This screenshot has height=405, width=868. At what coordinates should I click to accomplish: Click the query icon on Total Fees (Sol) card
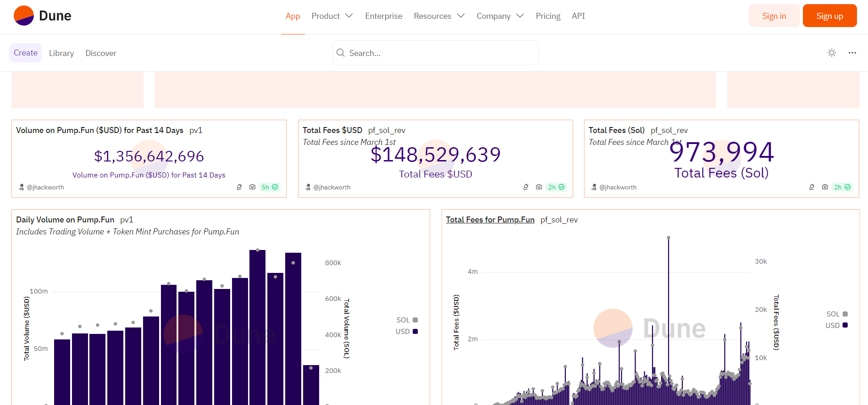(812, 187)
